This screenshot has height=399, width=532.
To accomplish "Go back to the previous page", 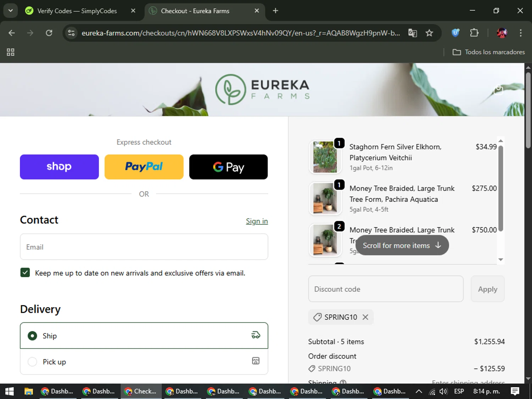I will 12,33.
